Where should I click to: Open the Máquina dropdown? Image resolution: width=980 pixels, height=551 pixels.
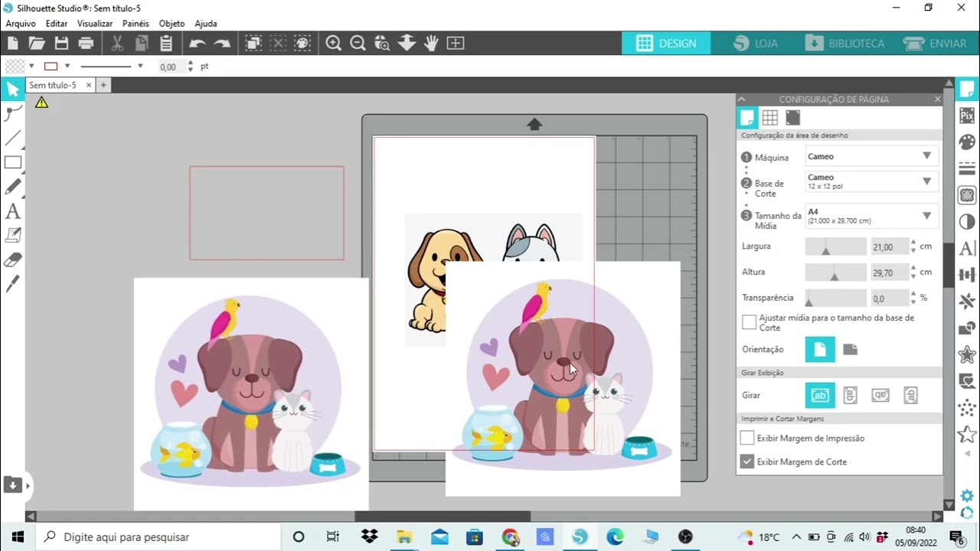click(x=872, y=156)
